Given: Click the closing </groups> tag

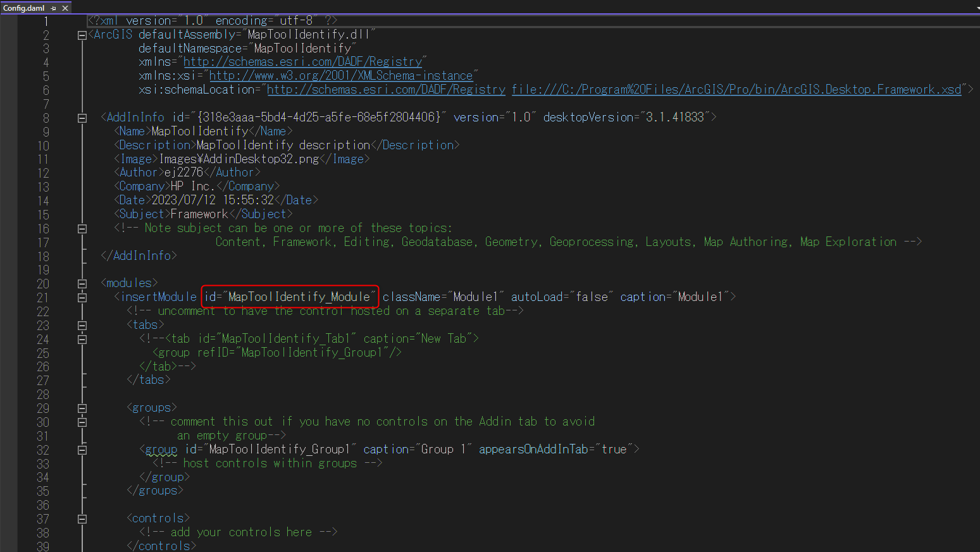Looking at the screenshot, I should 154,491.
